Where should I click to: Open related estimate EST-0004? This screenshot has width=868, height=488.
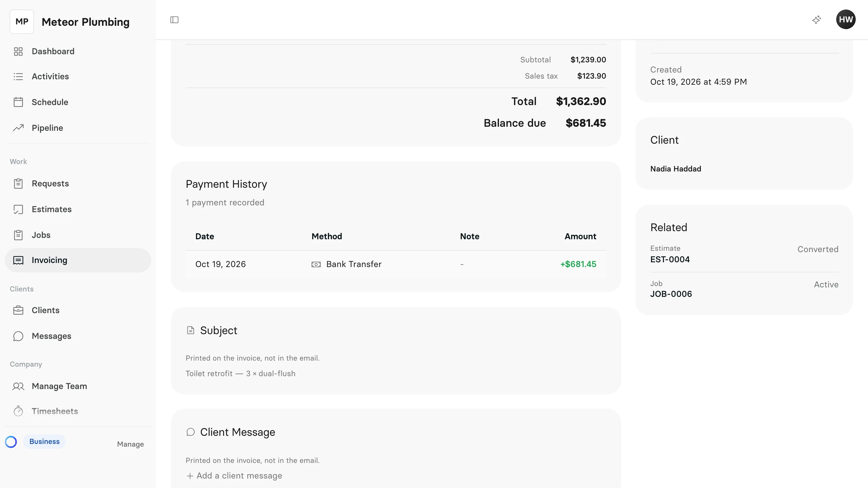[x=670, y=260]
